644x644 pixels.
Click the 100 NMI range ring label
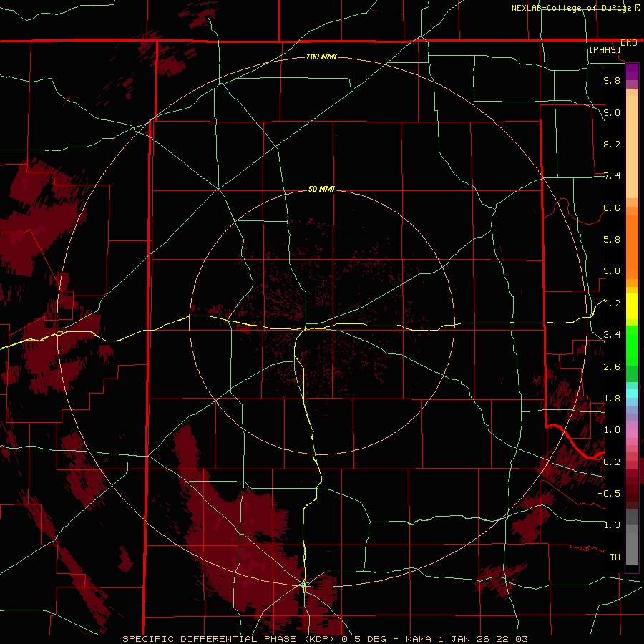pos(321,57)
